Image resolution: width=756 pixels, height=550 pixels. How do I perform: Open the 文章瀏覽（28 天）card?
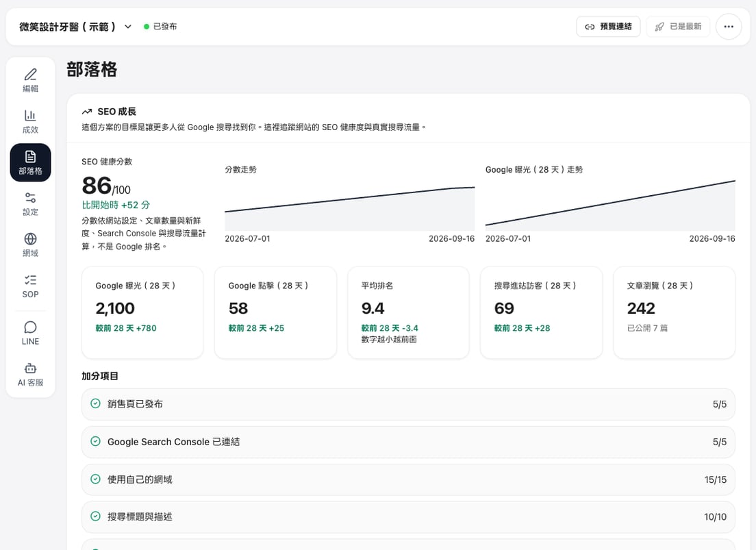(x=674, y=312)
